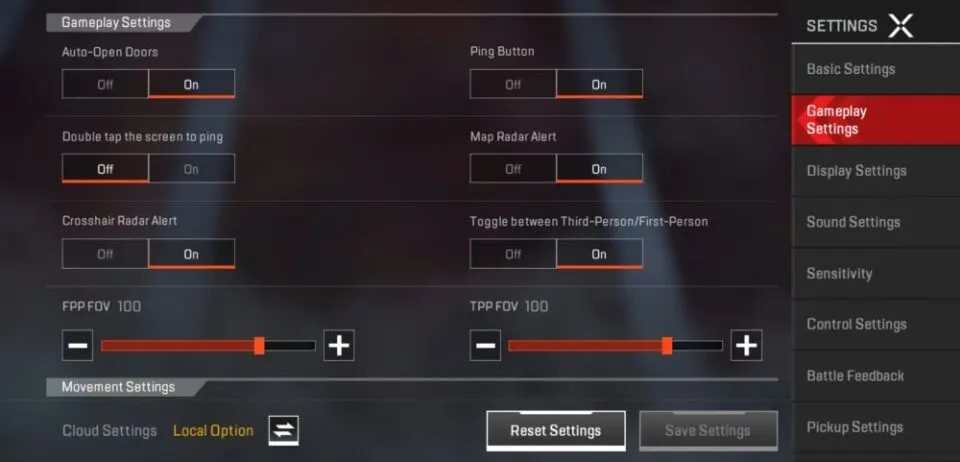Click the Save Settings button
960x462 pixels.
point(708,431)
